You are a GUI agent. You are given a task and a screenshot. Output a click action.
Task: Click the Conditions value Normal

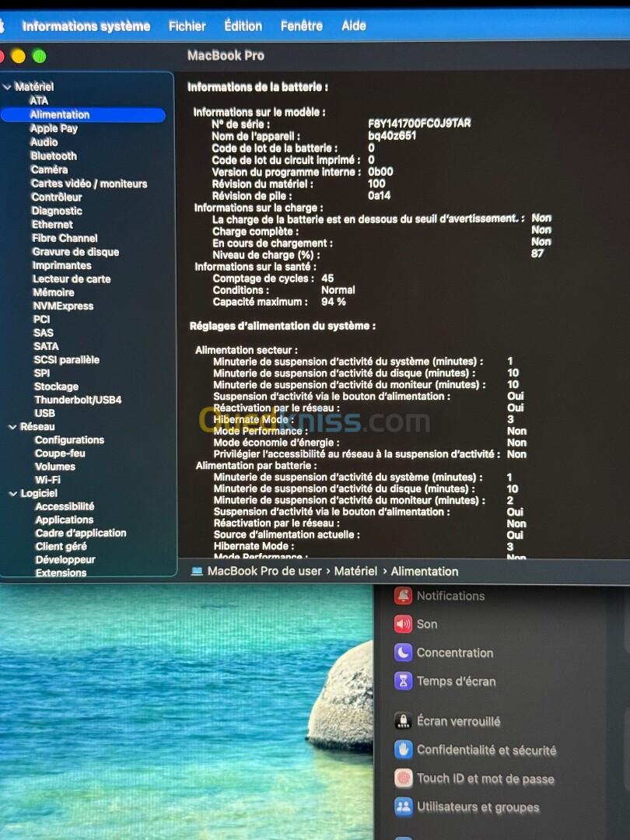point(338,290)
